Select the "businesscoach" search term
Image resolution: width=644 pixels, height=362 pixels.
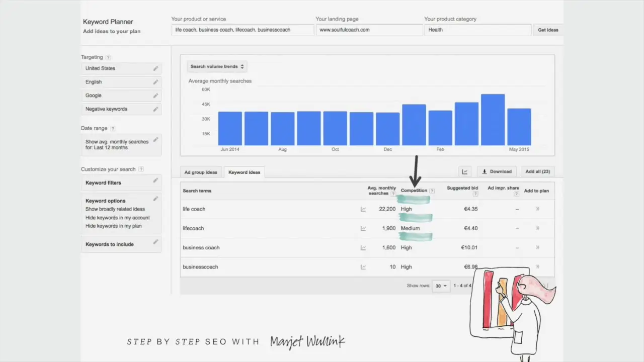tap(200, 267)
